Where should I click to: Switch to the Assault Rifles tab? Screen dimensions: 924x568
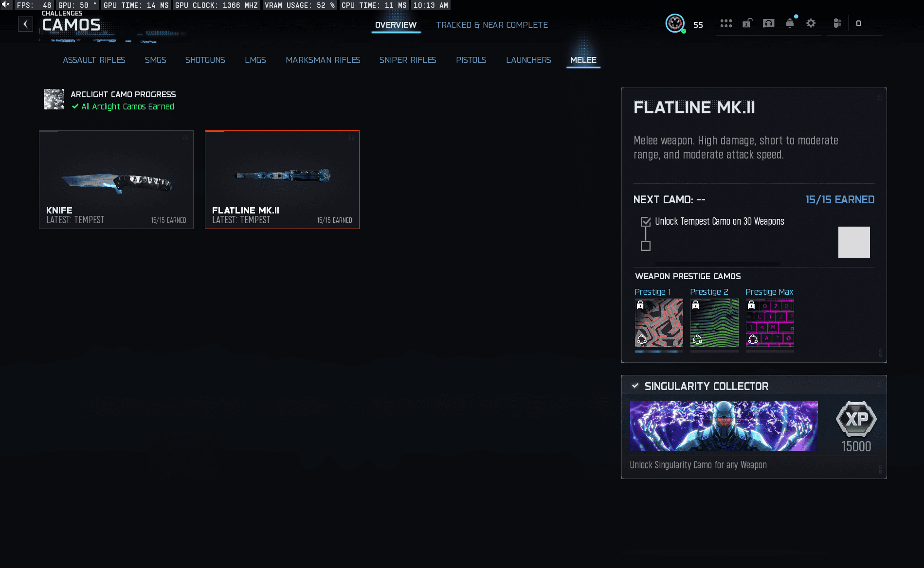[x=94, y=60]
